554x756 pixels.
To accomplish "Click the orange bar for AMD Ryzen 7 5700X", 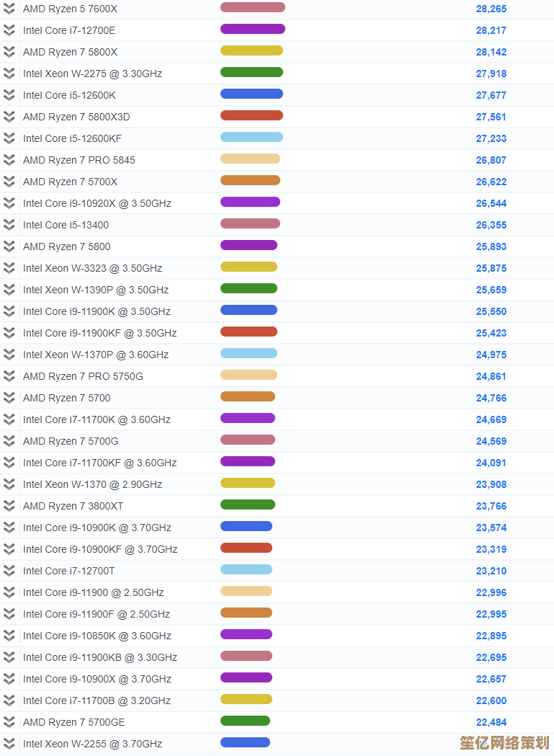I will click(250, 180).
